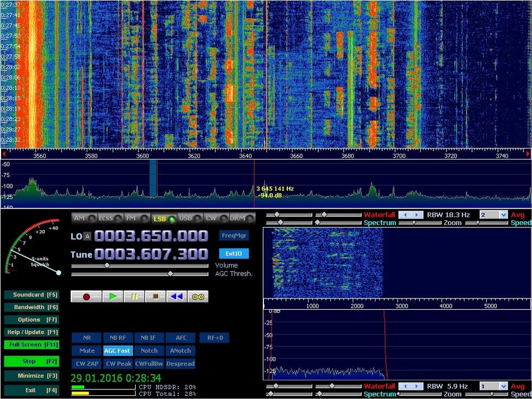Increase RBW 5.9 Hz with right arrow
The width and height of the screenshot is (532, 399).
click(x=417, y=386)
